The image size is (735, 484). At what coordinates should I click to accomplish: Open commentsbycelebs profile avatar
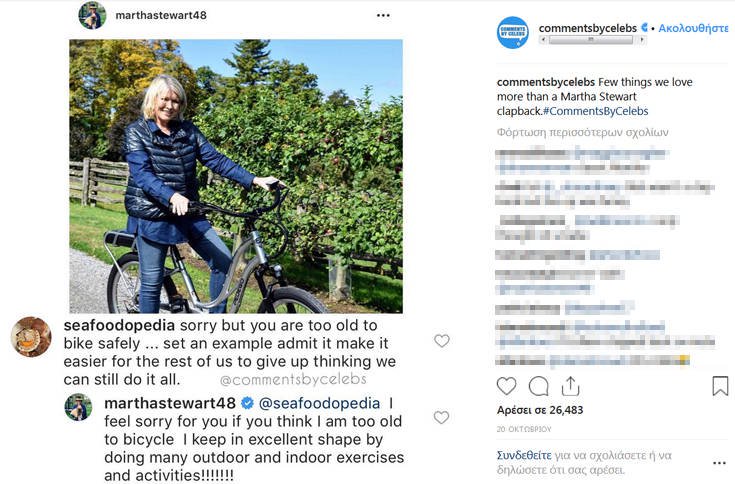click(513, 32)
